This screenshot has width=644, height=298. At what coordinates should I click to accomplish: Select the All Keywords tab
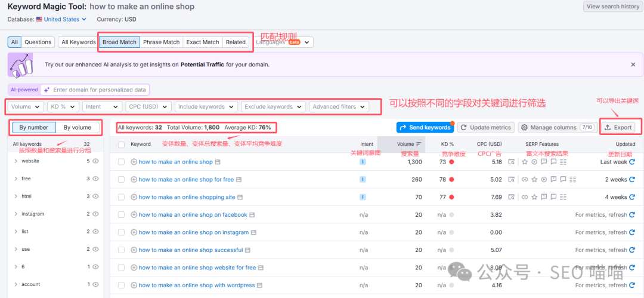tap(79, 42)
